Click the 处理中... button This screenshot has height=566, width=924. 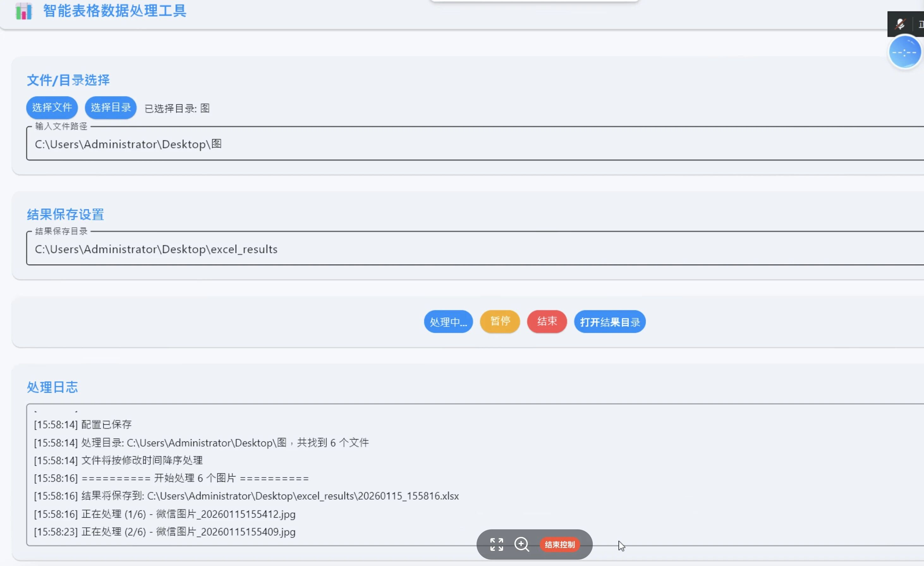point(448,322)
